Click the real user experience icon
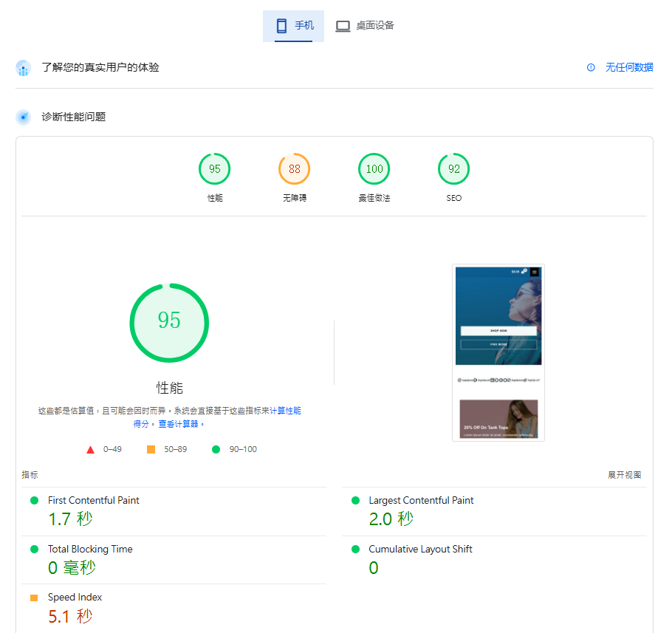Viewport: 672px width, 633px height. [24, 68]
